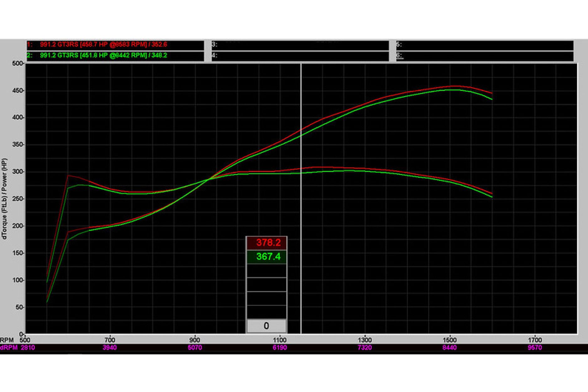The height and width of the screenshot is (392, 588).
Task: Click the green 367.4 cursor readout
Action: point(267,257)
